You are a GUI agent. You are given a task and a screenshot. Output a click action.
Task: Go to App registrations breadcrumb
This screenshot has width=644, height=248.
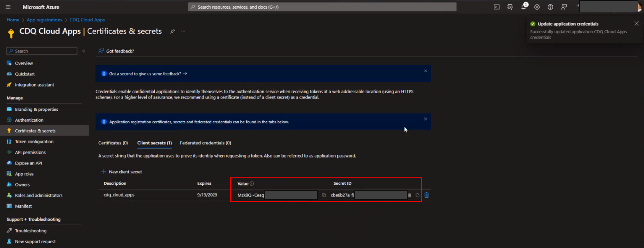[x=44, y=20]
